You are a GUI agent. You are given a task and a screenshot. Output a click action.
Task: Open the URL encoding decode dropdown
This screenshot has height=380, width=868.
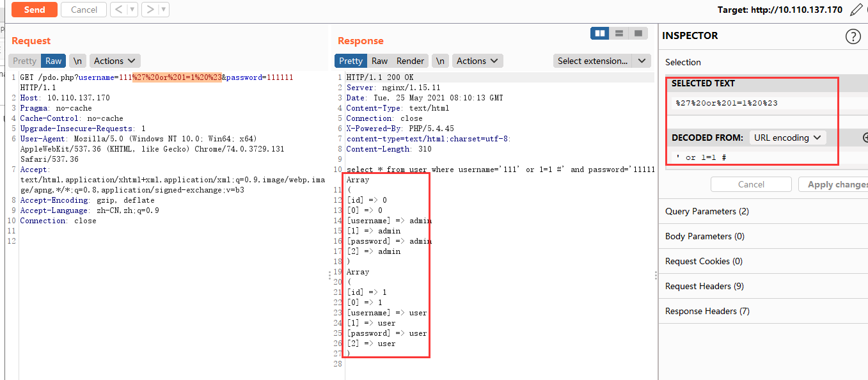(787, 138)
